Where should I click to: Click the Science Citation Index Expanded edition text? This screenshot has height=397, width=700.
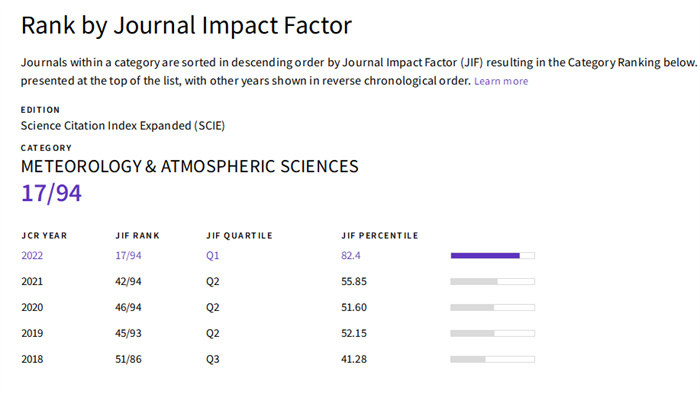coord(123,126)
